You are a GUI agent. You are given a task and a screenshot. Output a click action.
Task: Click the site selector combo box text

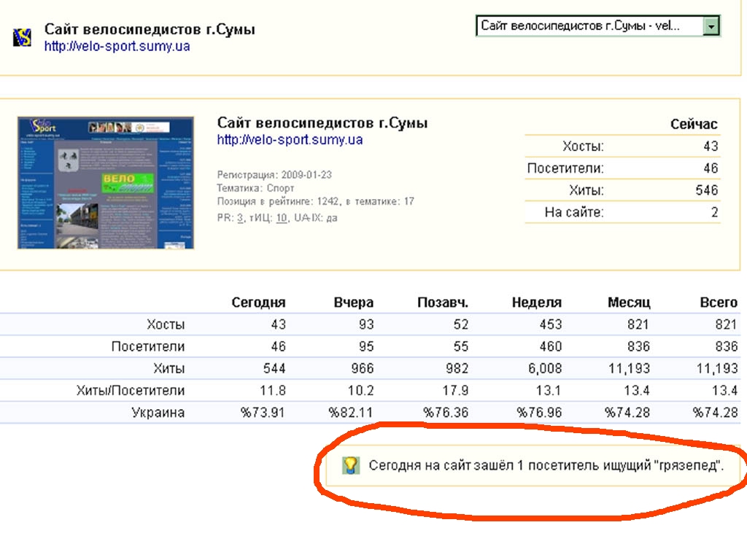(589, 26)
